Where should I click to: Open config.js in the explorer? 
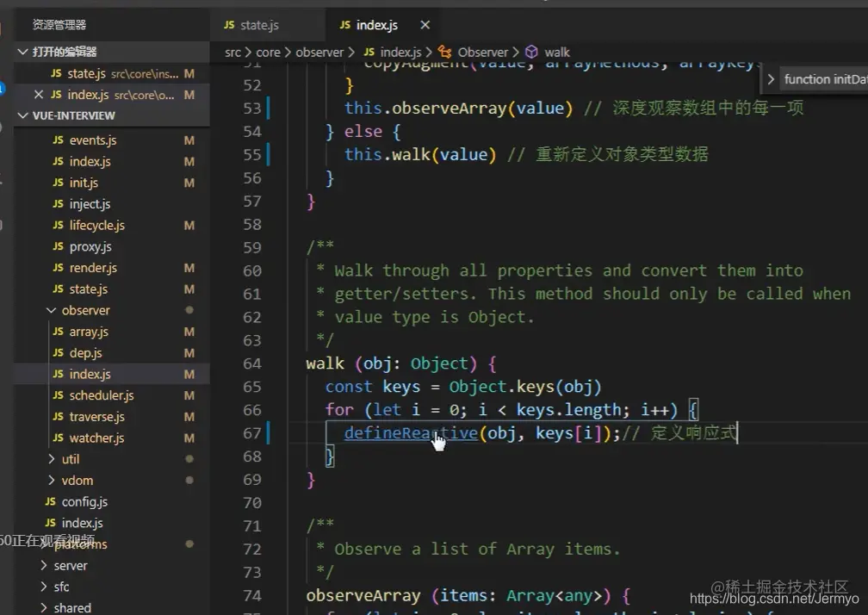84,501
